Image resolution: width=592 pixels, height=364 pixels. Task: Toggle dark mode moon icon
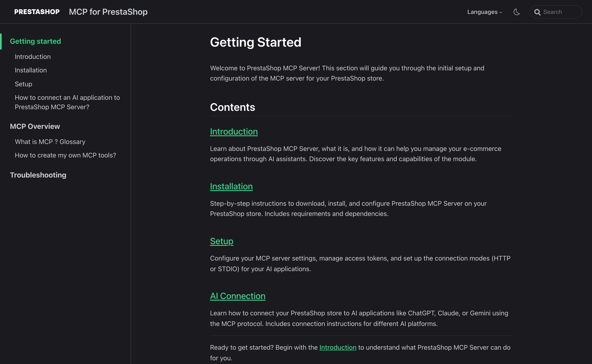pos(517,12)
